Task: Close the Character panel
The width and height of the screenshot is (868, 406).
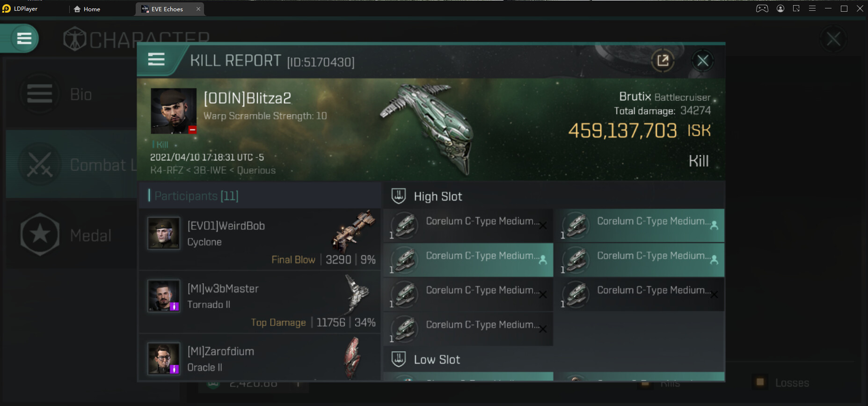Action: point(833,39)
